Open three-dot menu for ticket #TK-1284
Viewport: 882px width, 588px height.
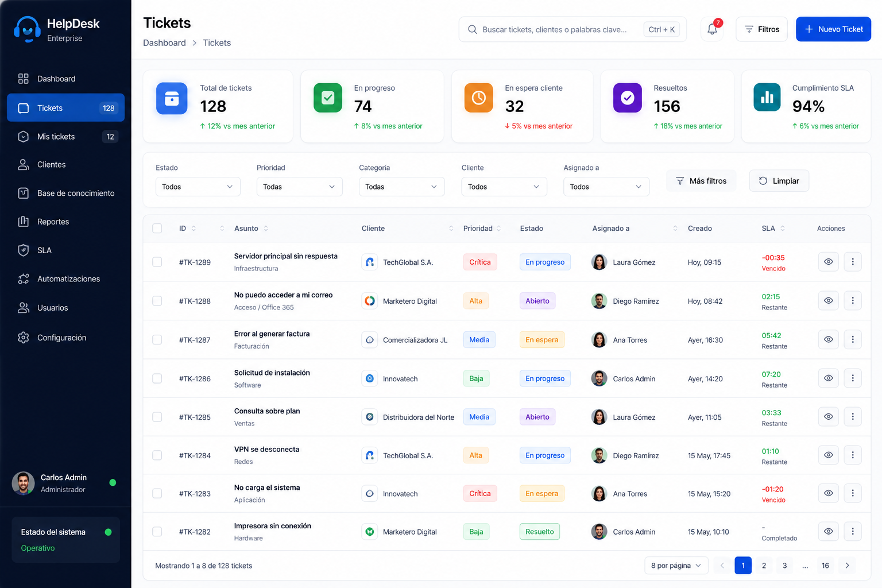(853, 455)
